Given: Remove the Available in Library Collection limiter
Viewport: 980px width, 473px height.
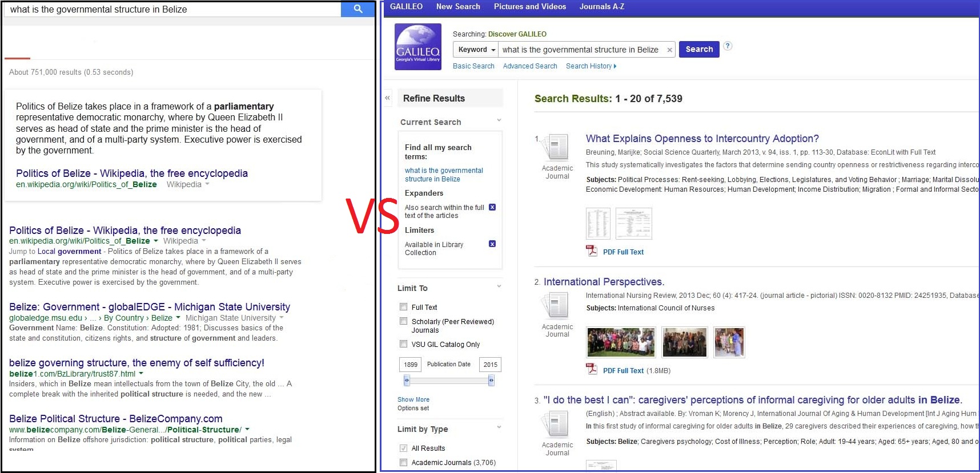Looking at the screenshot, I should (x=492, y=244).
